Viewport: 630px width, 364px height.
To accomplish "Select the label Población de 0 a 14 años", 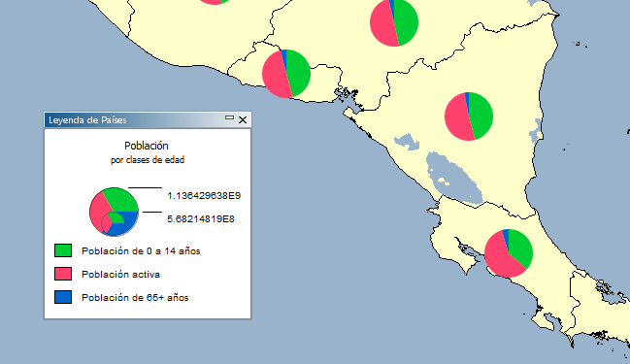I will click(141, 251).
